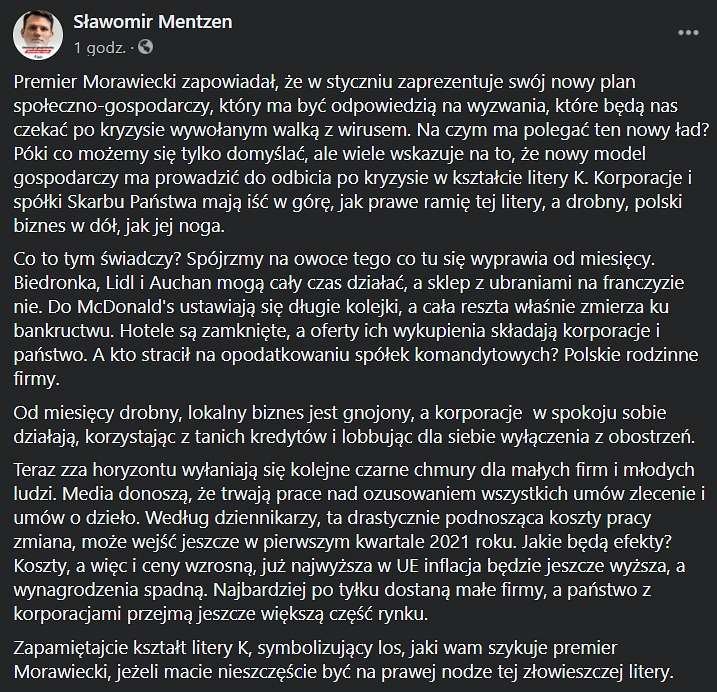
Task: Open the three-dots post options menu
Action: coord(688,33)
